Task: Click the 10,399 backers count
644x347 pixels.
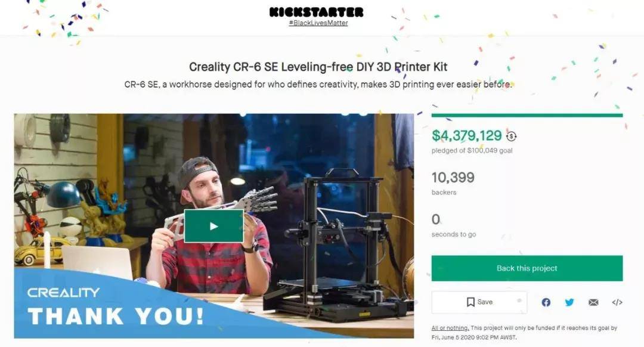Action: [x=453, y=178]
